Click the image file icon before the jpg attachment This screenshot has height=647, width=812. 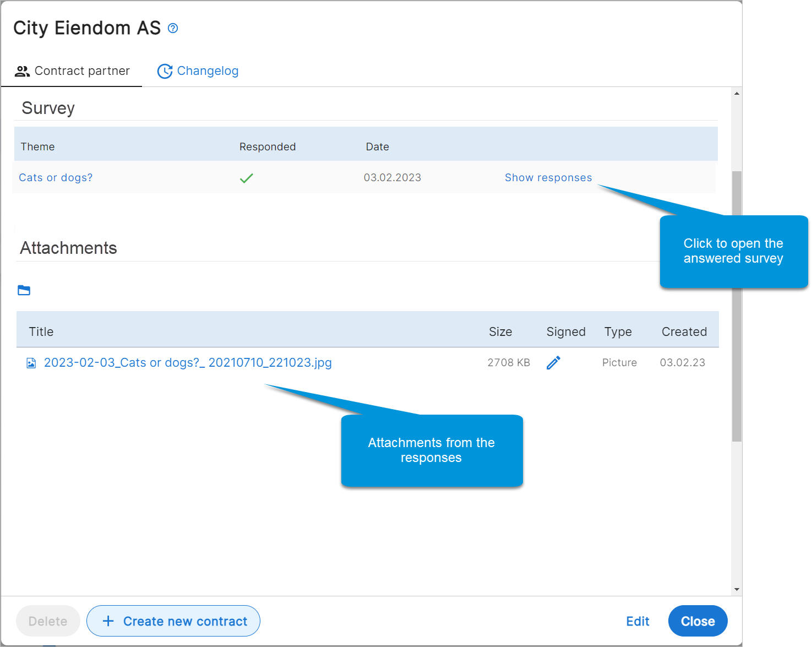[31, 363]
